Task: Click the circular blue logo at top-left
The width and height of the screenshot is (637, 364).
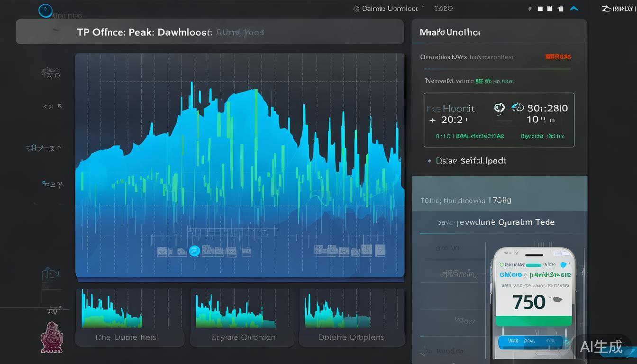Action: tap(45, 10)
